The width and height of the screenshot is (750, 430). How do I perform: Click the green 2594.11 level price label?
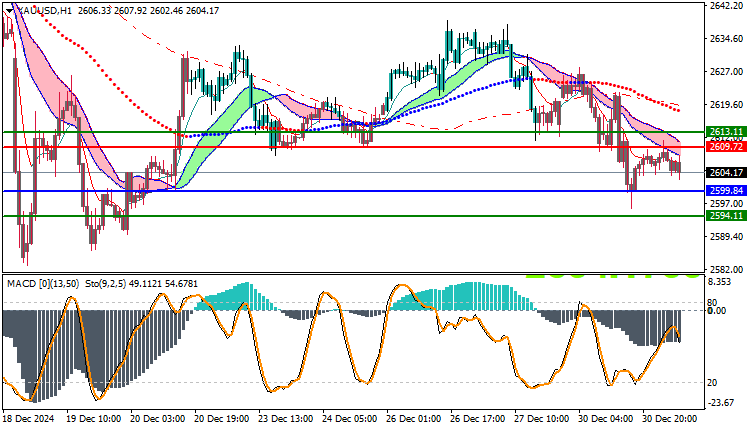pos(726,216)
